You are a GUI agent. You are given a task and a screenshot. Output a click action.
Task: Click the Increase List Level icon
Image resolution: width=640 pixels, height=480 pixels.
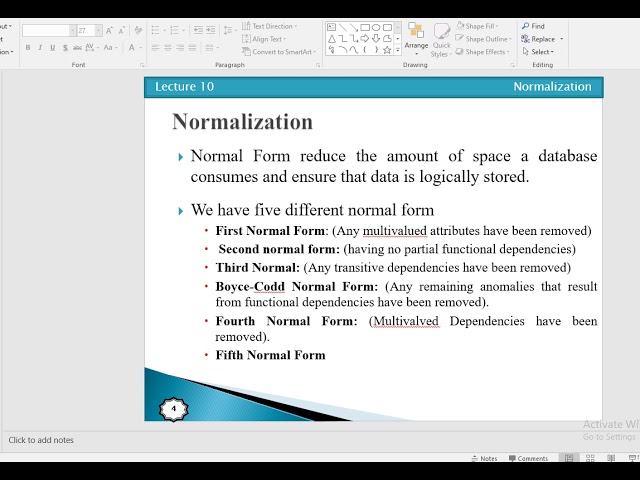pyautogui.click(x=211, y=30)
